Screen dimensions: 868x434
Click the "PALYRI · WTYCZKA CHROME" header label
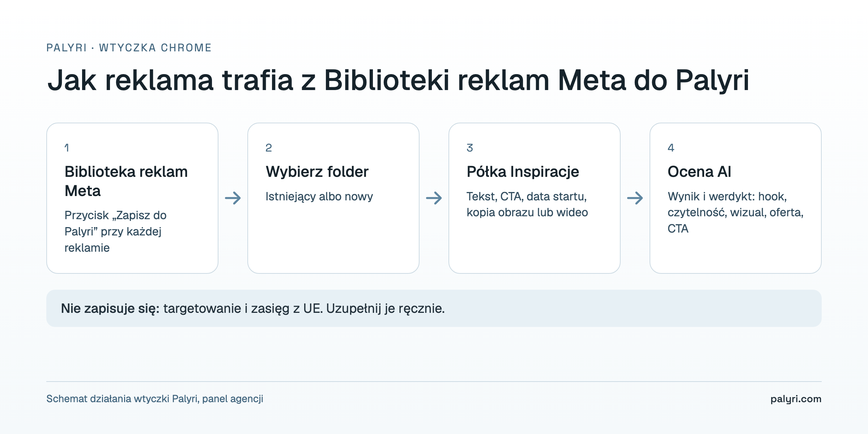click(x=129, y=48)
